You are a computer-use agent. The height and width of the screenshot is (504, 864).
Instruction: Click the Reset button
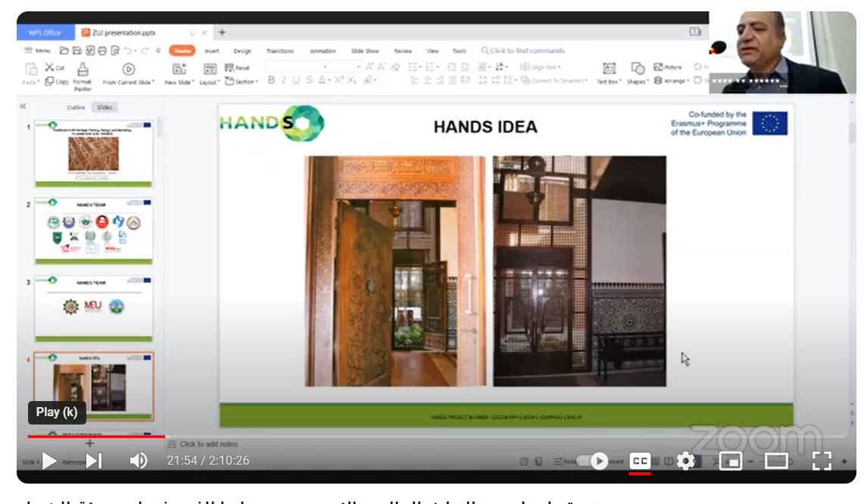point(238,68)
